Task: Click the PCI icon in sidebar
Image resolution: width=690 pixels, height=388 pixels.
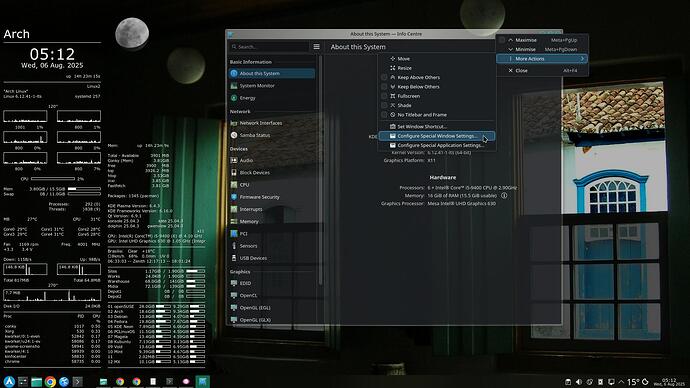Action: [234, 234]
